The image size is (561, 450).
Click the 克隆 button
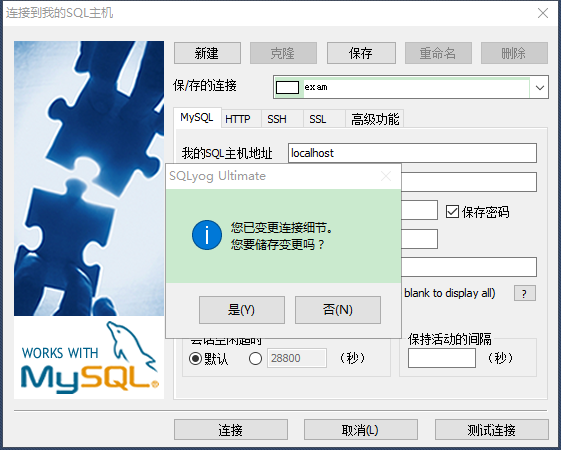pos(283,53)
